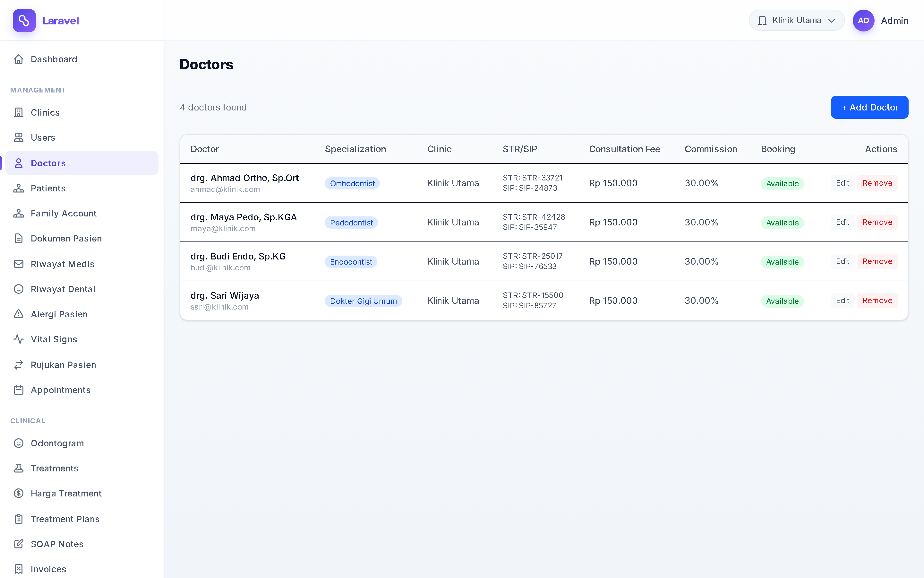
Task: Click the Harga Treatment dollar icon
Action: (x=19, y=494)
